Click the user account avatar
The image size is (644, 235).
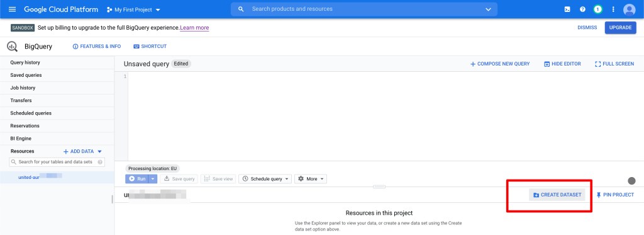pyautogui.click(x=629, y=9)
